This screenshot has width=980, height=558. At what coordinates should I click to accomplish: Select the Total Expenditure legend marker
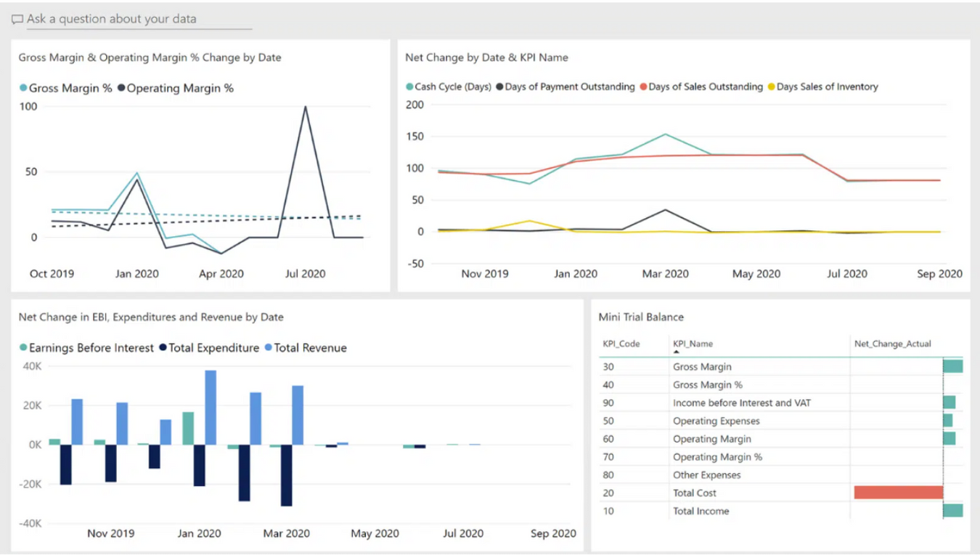click(163, 348)
